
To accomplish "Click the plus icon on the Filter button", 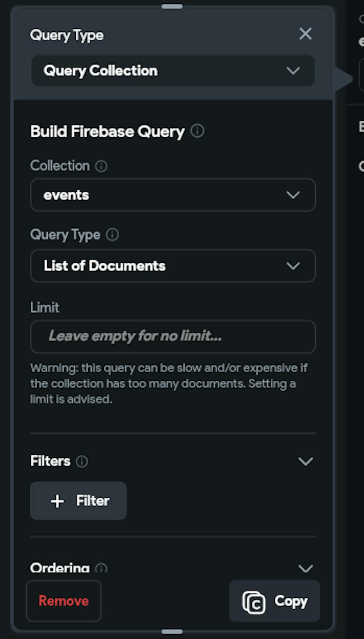I will [57, 501].
